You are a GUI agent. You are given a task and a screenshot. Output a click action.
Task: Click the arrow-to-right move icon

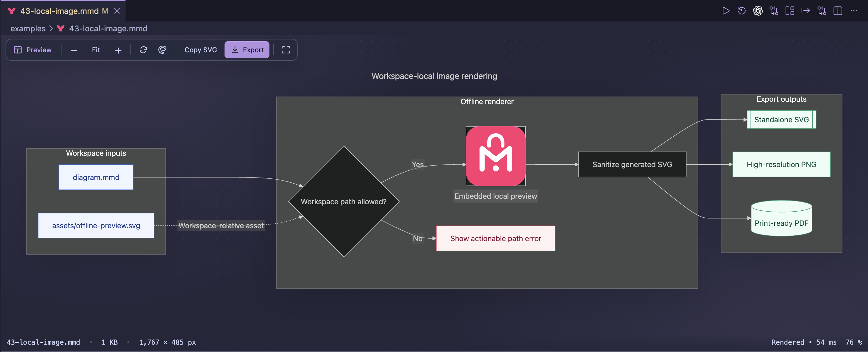click(x=806, y=11)
